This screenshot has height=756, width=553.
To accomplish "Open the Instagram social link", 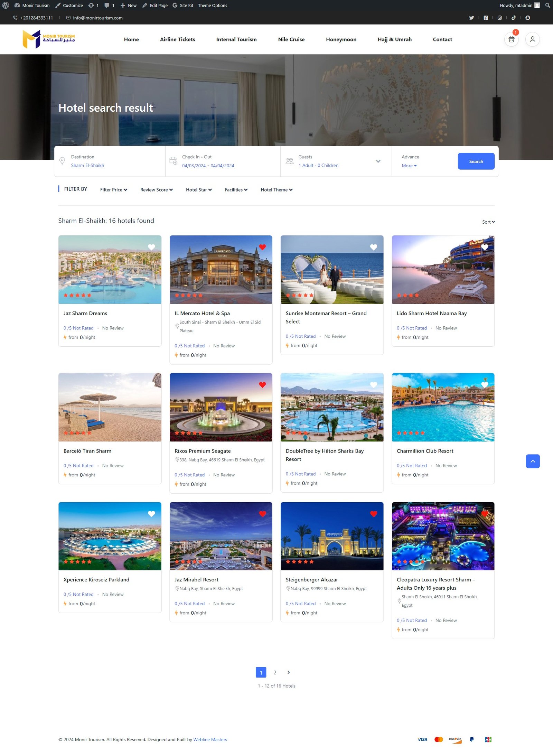I will tap(499, 18).
